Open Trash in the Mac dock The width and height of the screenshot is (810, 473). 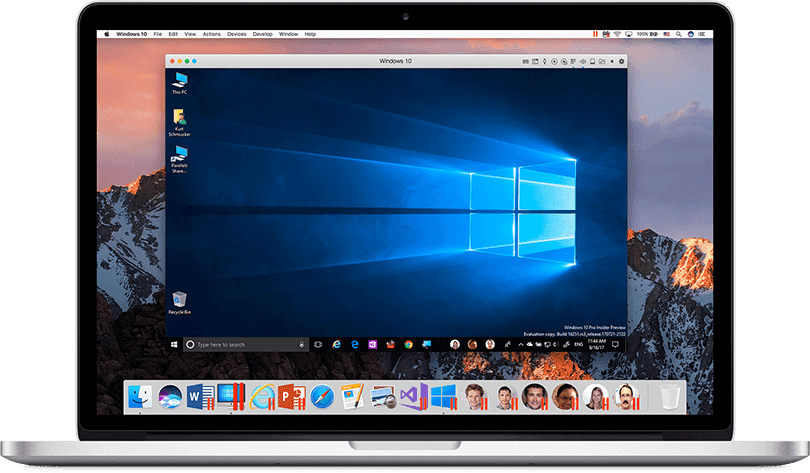click(x=670, y=397)
